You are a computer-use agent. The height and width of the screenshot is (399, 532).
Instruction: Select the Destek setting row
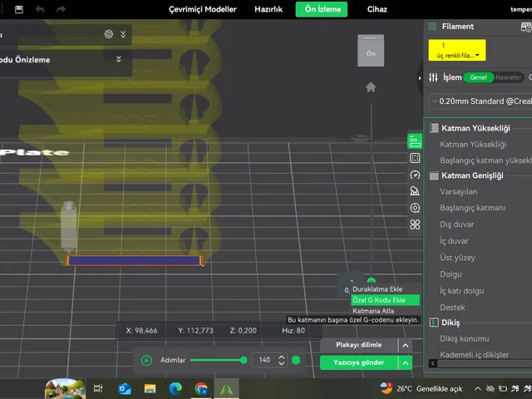[452, 308]
